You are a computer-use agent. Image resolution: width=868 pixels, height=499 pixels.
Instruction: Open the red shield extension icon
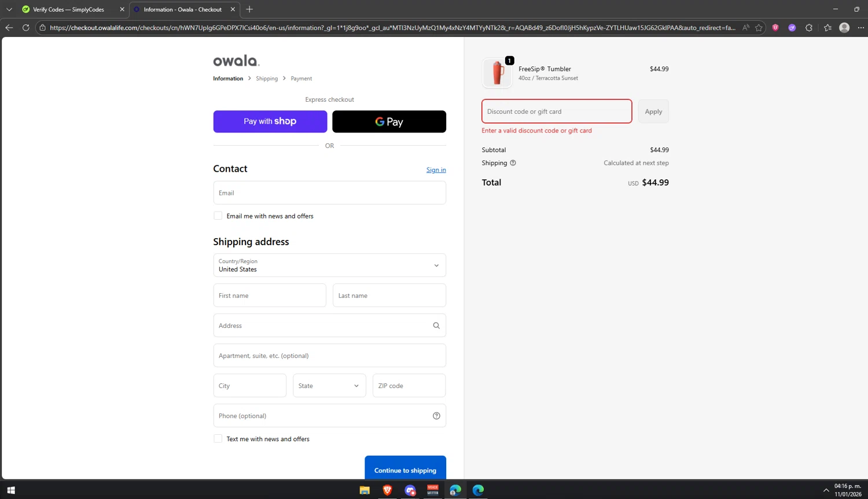(x=775, y=27)
